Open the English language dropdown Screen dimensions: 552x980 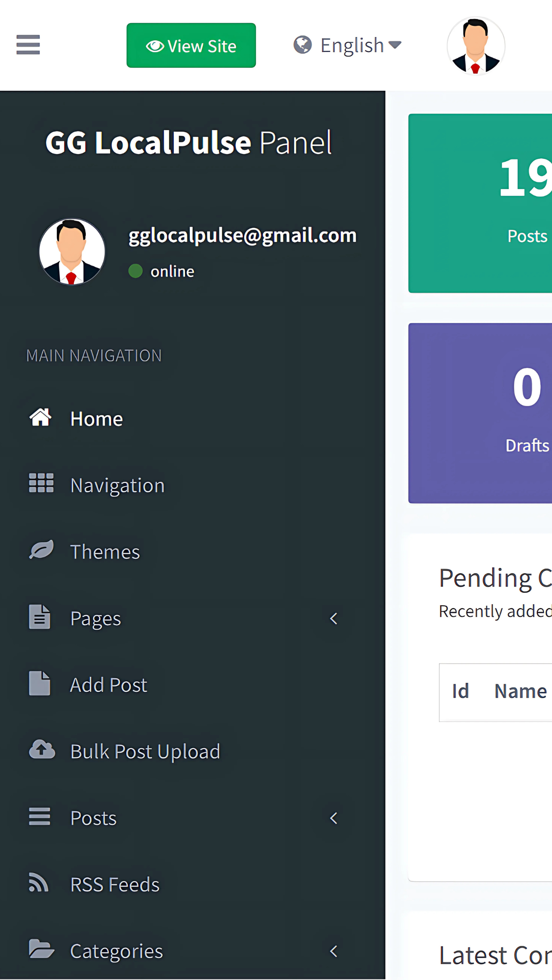click(360, 45)
